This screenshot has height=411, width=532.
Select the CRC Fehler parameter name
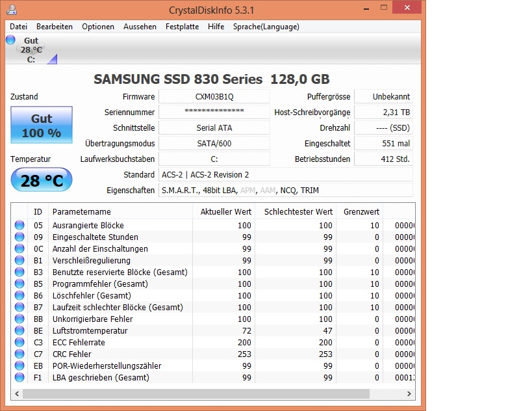pos(71,354)
